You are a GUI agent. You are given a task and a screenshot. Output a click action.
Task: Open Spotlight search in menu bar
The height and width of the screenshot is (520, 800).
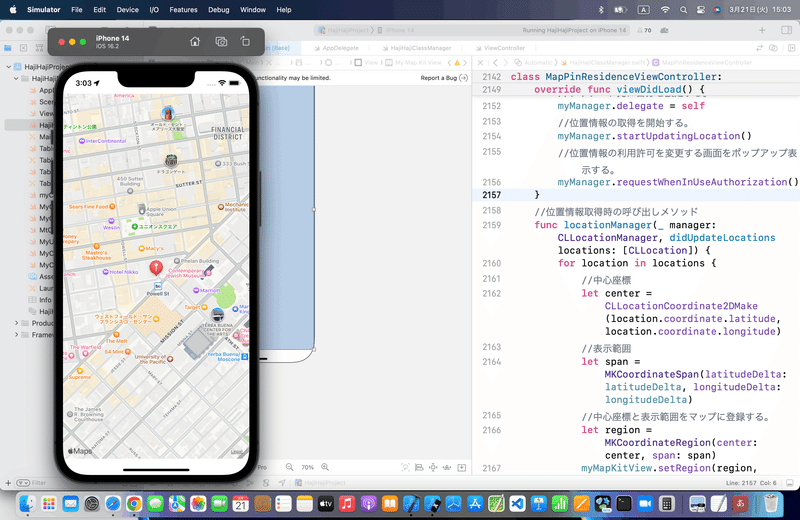tap(683, 10)
